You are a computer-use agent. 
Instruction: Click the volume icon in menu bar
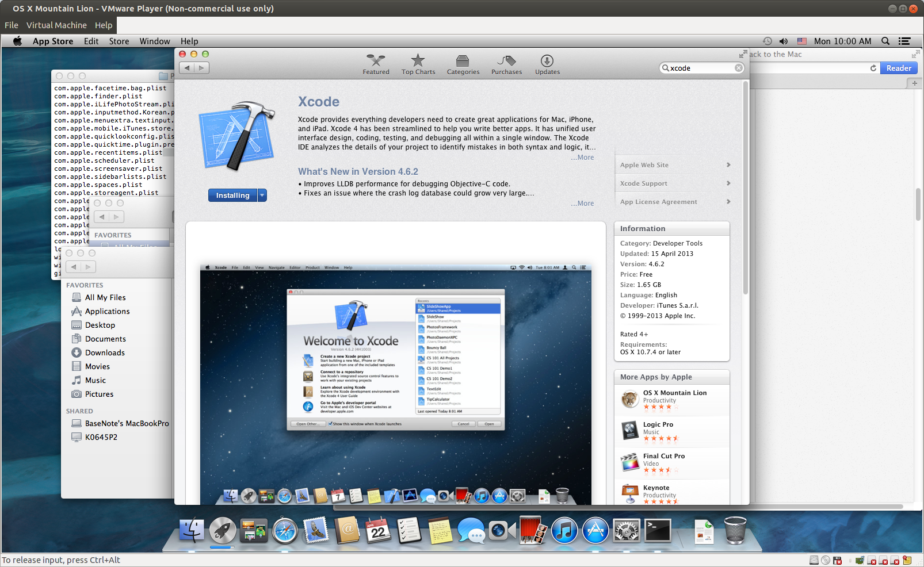click(x=784, y=41)
